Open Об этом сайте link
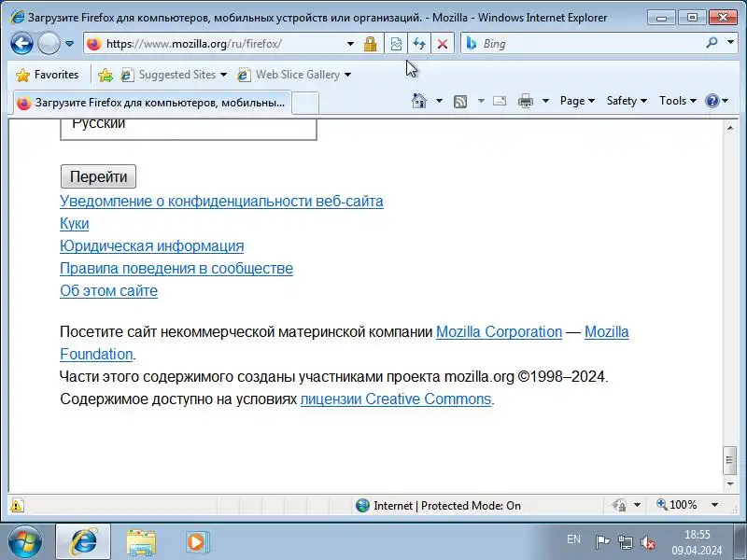This screenshot has width=747, height=560. click(108, 291)
